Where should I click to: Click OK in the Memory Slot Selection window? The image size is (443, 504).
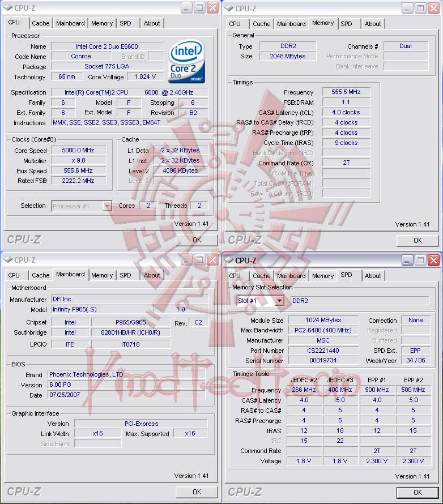pos(418,493)
